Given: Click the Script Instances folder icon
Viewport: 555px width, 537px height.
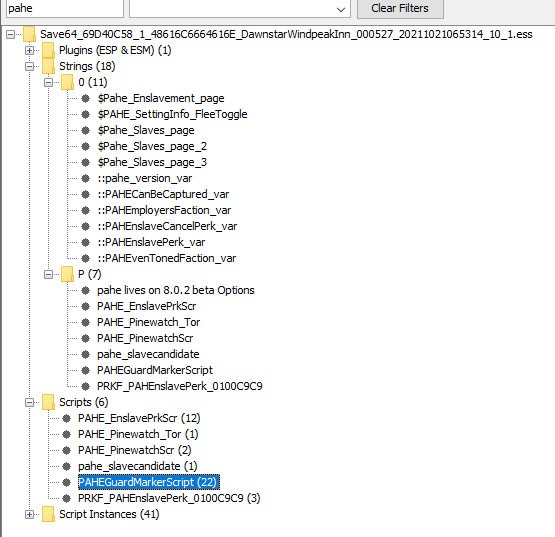Looking at the screenshot, I should (x=48, y=514).
